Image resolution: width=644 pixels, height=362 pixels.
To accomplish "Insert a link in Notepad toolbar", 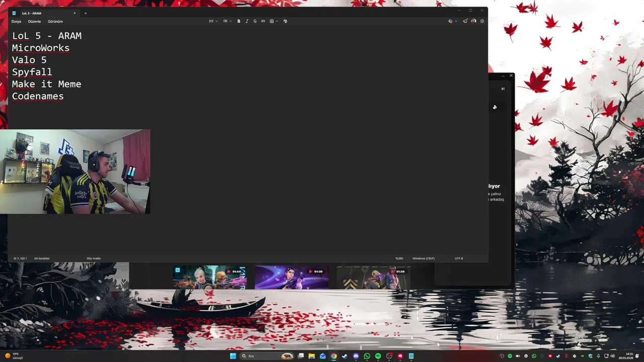I will [x=263, y=21].
